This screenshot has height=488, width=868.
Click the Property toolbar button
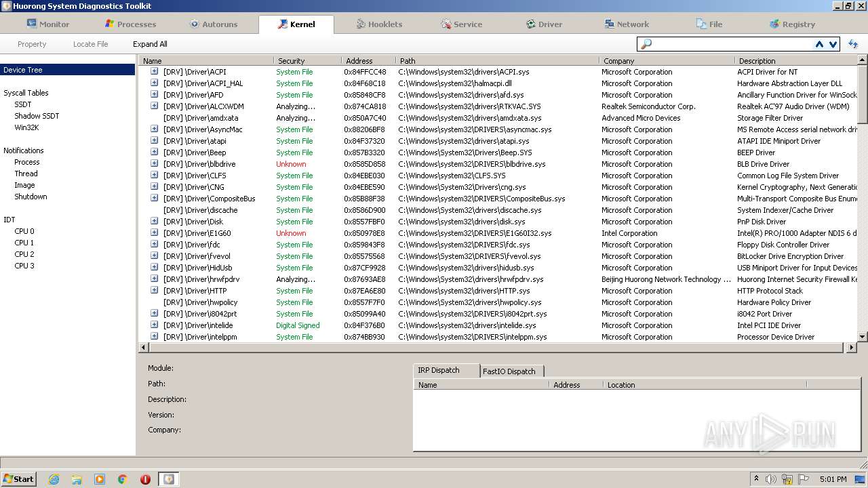tap(32, 44)
